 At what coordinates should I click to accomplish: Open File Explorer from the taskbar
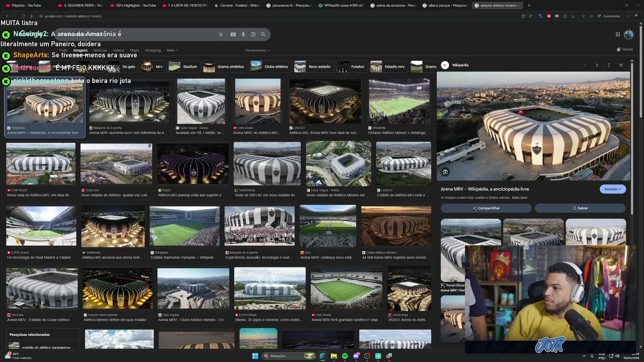(x=334, y=356)
